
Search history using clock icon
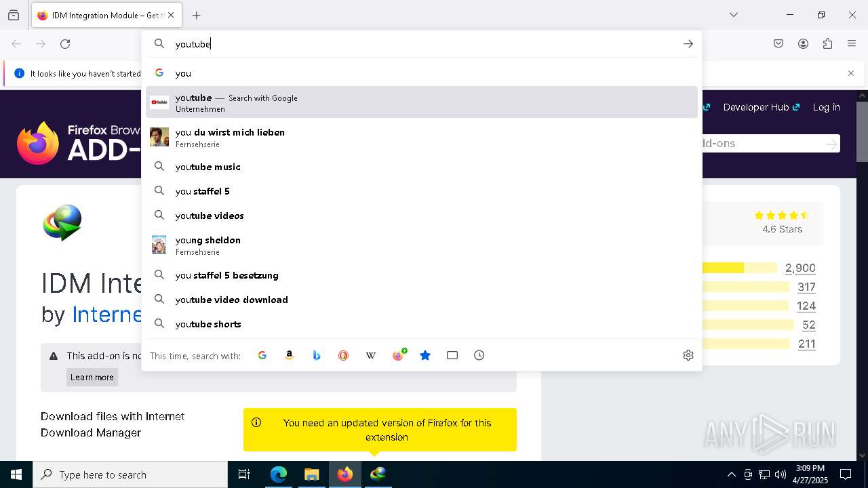click(x=479, y=355)
